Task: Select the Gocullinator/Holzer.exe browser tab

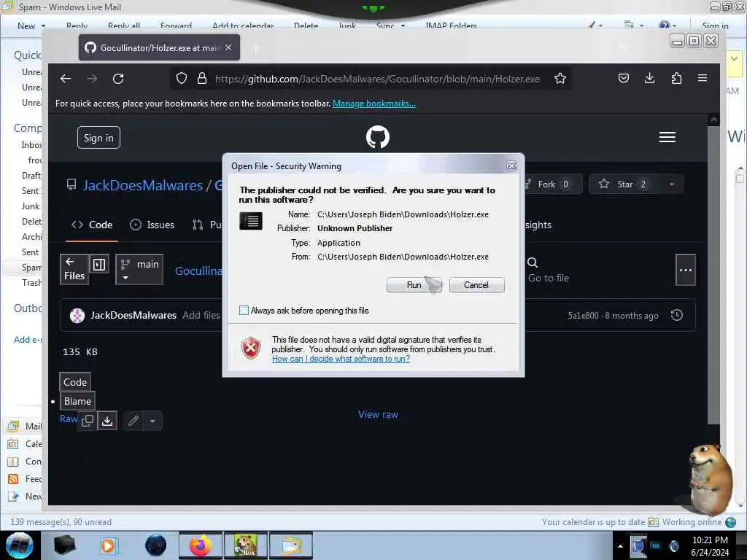Action: [x=159, y=47]
